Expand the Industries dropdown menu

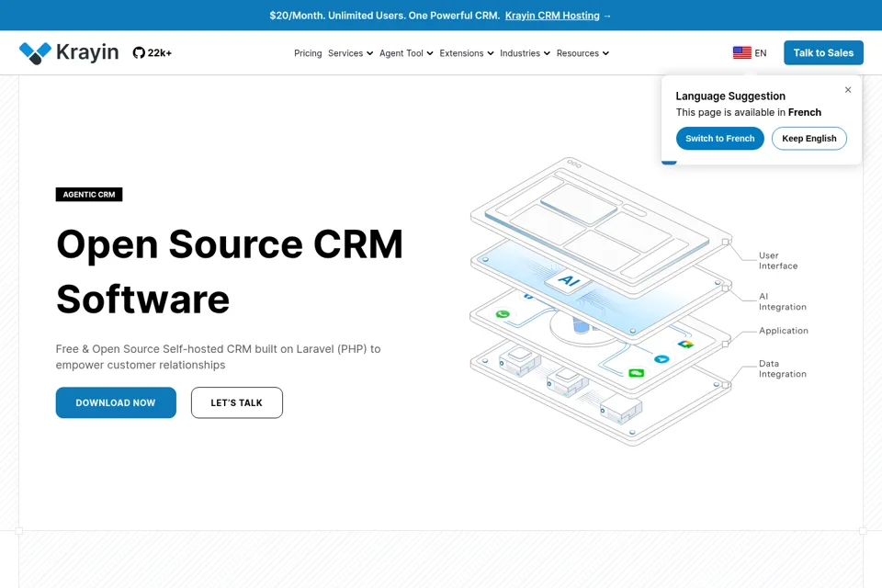coord(525,53)
